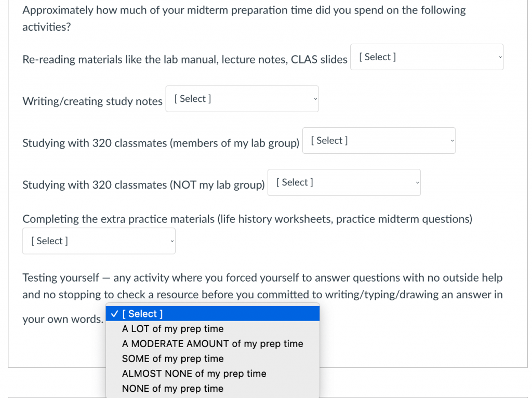Click chevron on extra practice materials dropdown
Viewport: 532px width, 398px height.
172,241
